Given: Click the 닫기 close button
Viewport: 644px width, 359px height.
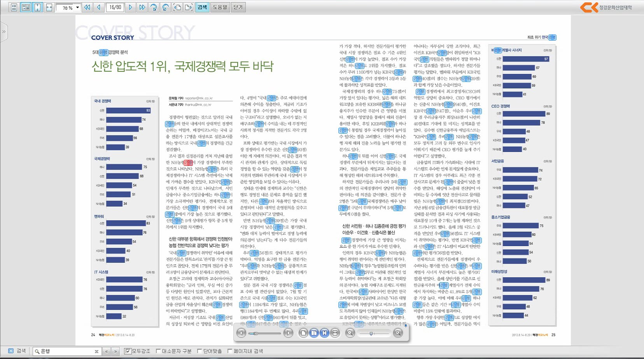Looking at the screenshot, I should (x=238, y=7).
